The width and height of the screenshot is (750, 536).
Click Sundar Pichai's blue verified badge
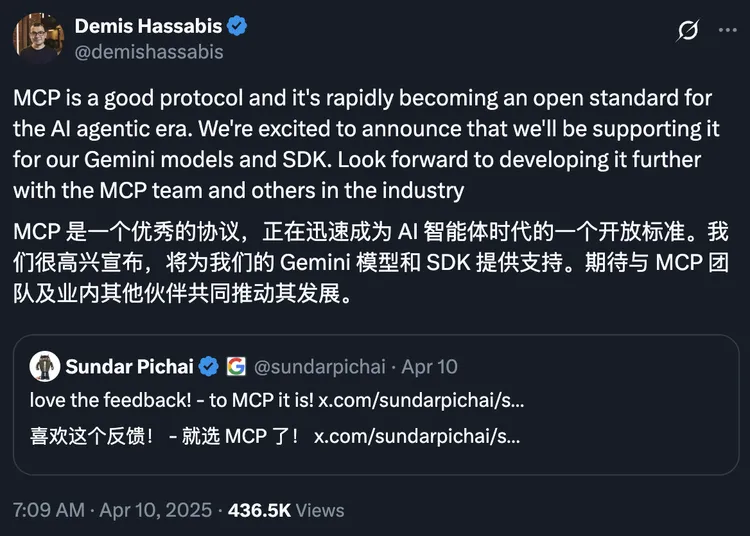(x=209, y=367)
